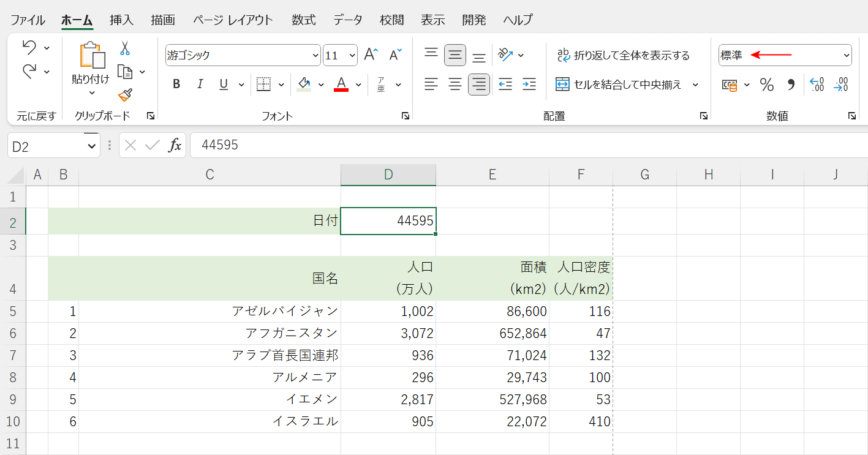Viewport: 868px width, 455px height.
Task: Click the Percent Style icon
Action: [x=766, y=85]
